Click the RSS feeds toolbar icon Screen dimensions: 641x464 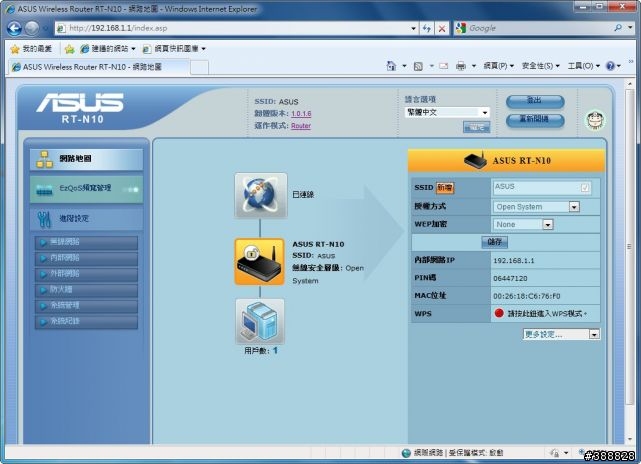tap(418, 66)
